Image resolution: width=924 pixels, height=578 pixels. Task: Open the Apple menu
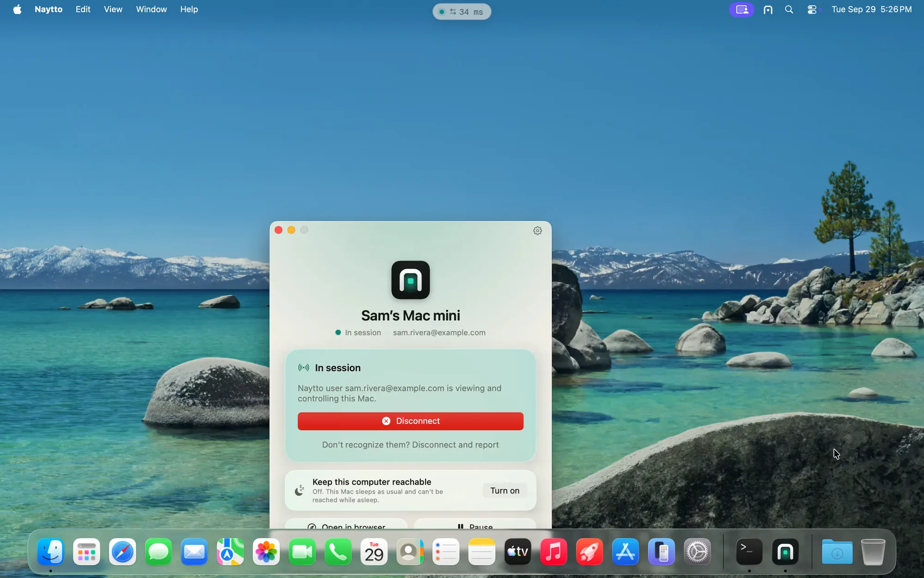tap(17, 9)
